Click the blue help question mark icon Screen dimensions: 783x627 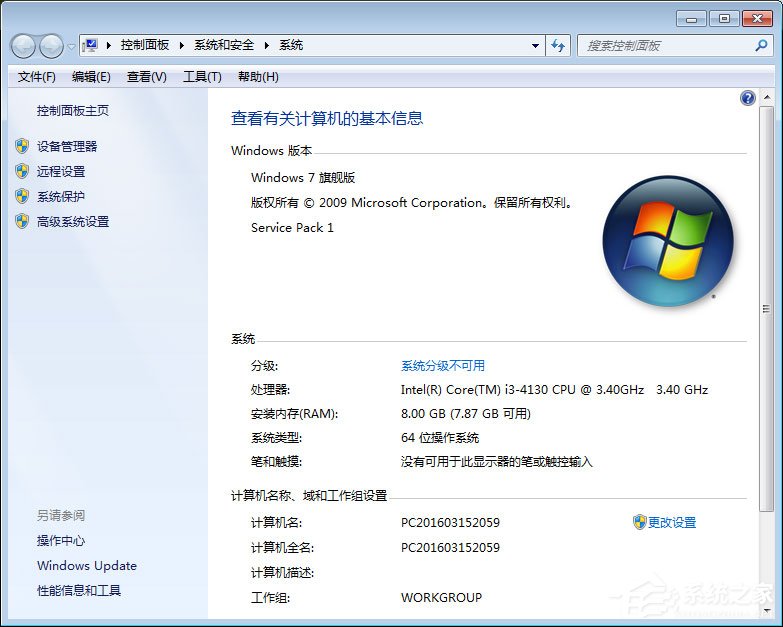tap(748, 98)
